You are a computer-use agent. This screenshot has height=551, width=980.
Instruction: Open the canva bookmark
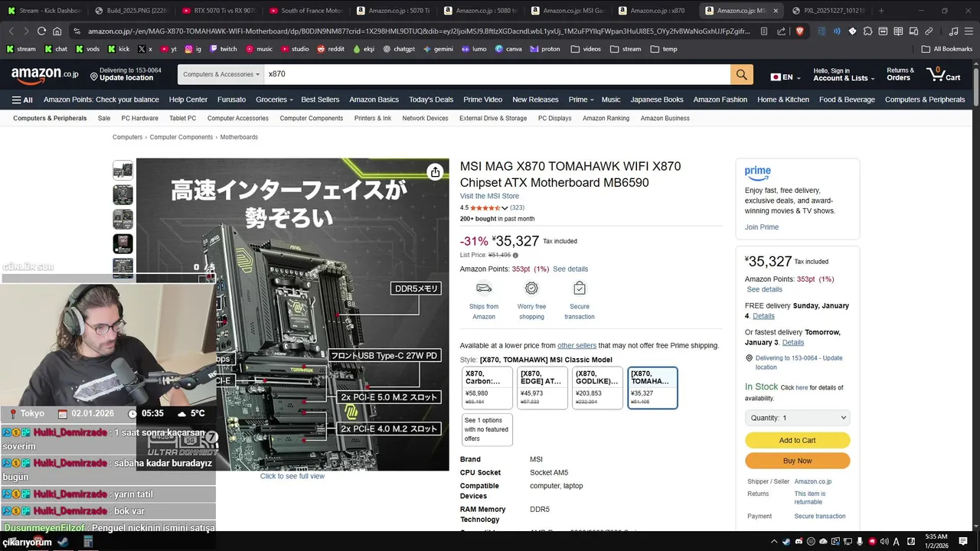[508, 49]
